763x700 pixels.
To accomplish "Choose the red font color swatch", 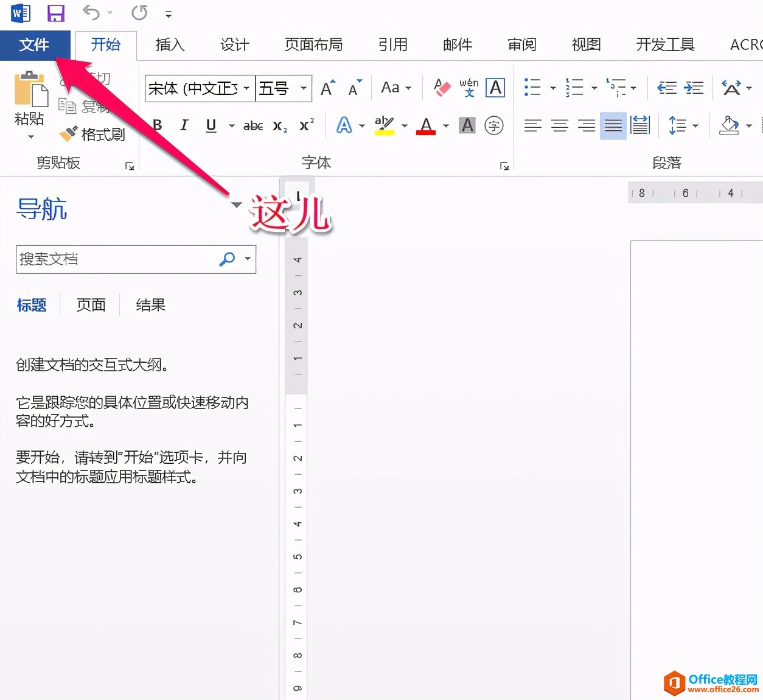I will pyautogui.click(x=426, y=125).
